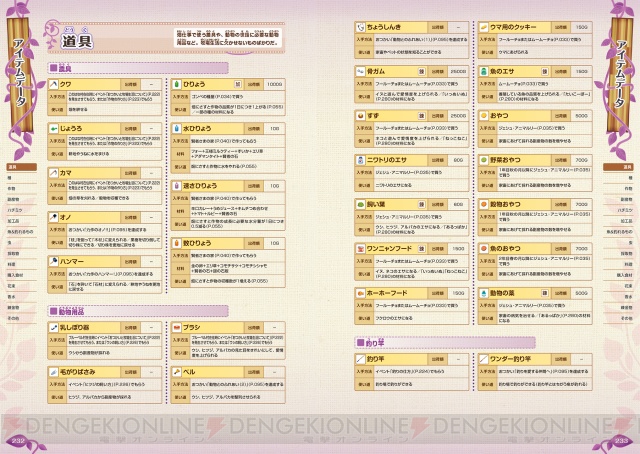Click the price 7000 in the 野菜おやつ row
Image resolution: width=640 pixels, height=454 pixels.
(581, 160)
